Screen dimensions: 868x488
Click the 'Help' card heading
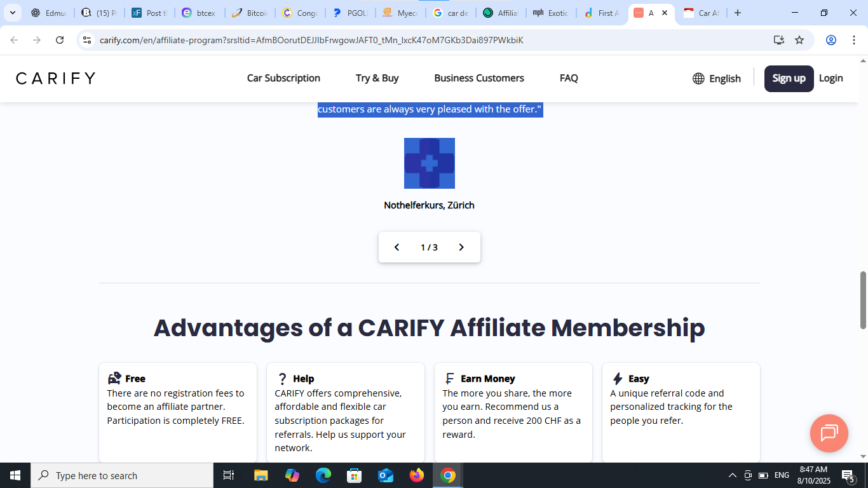304,379
